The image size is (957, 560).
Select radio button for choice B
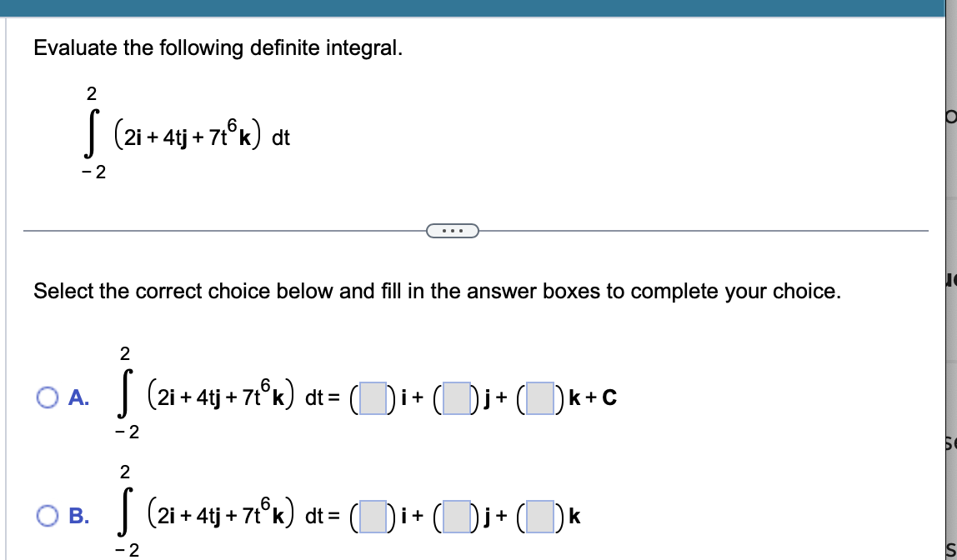(48, 517)
